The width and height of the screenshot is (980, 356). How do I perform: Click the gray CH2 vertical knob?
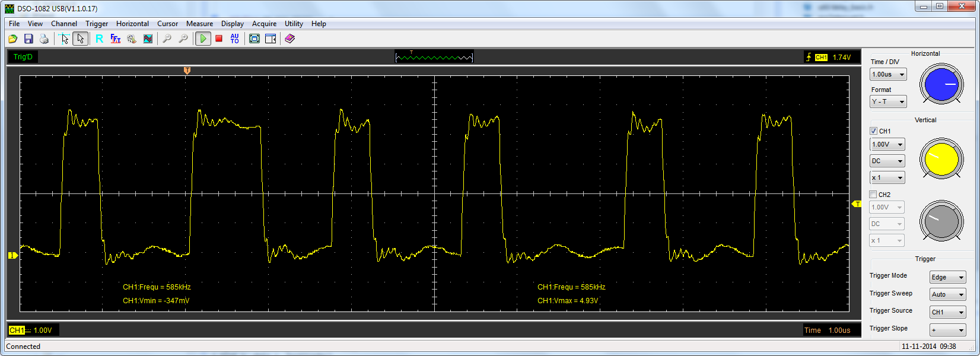[x=941, y=221]
